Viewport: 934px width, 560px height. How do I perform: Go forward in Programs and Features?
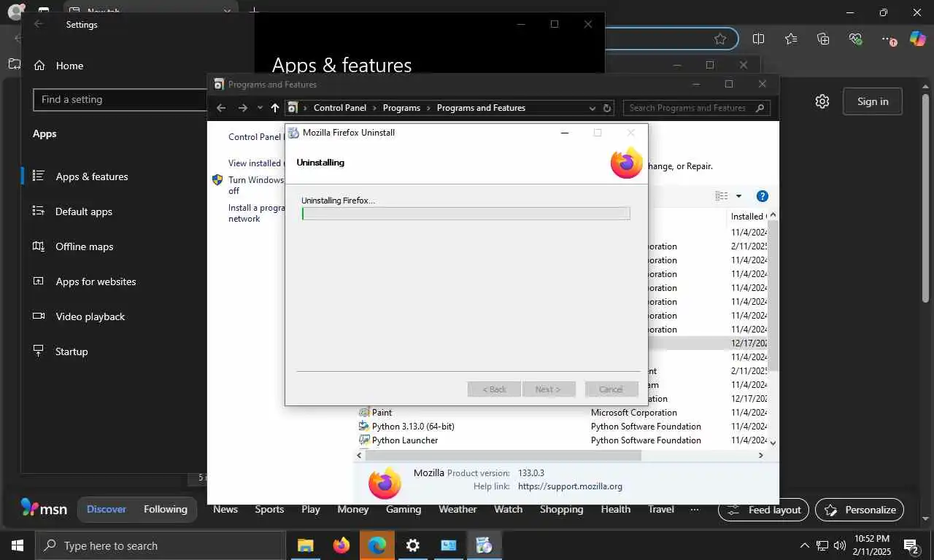pyautogui.click(x=242, y=108)
